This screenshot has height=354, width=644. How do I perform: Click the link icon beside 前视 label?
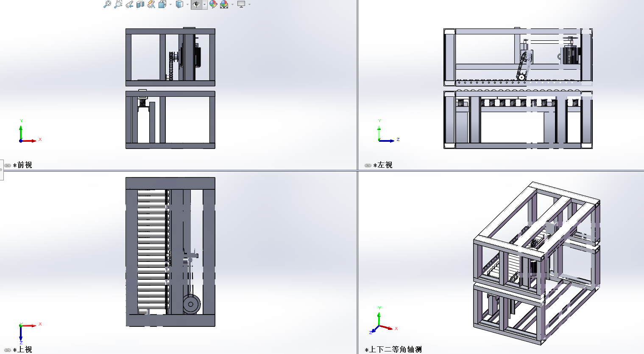(8, 166)
